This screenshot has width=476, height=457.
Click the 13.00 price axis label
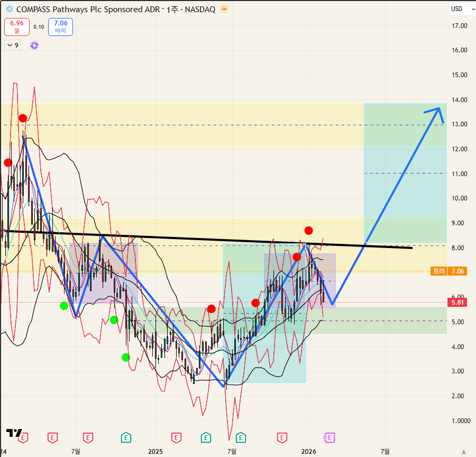click(x=459, y=124)
